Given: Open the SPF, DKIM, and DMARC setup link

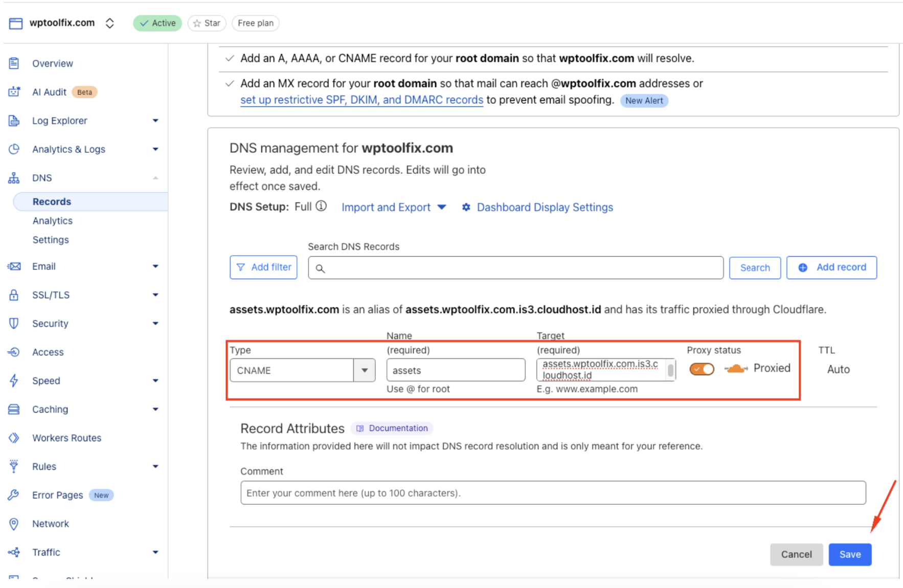Looking at the screenshot, I should tap(362, 100).
